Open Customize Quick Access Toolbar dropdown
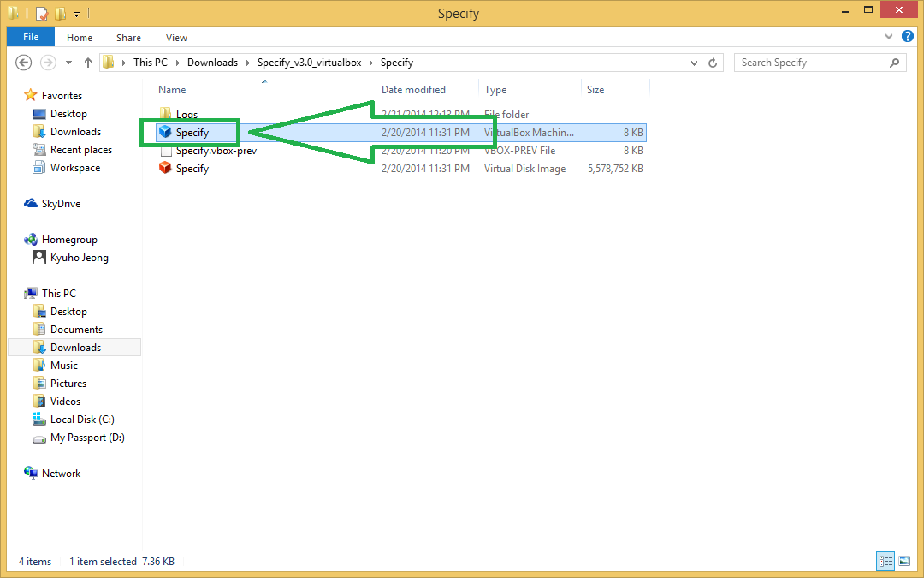The image size is (924, 578). (77, 14)
